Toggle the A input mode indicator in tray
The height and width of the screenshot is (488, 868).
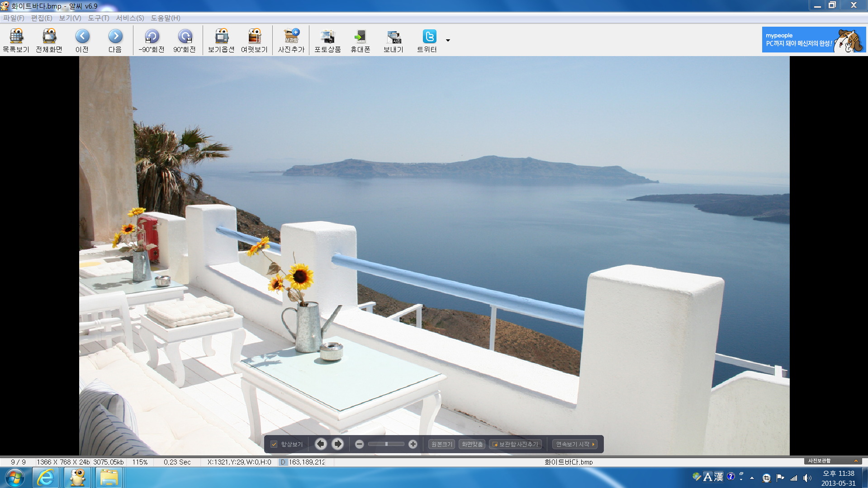pyautogui.click(x=708, y=477)
